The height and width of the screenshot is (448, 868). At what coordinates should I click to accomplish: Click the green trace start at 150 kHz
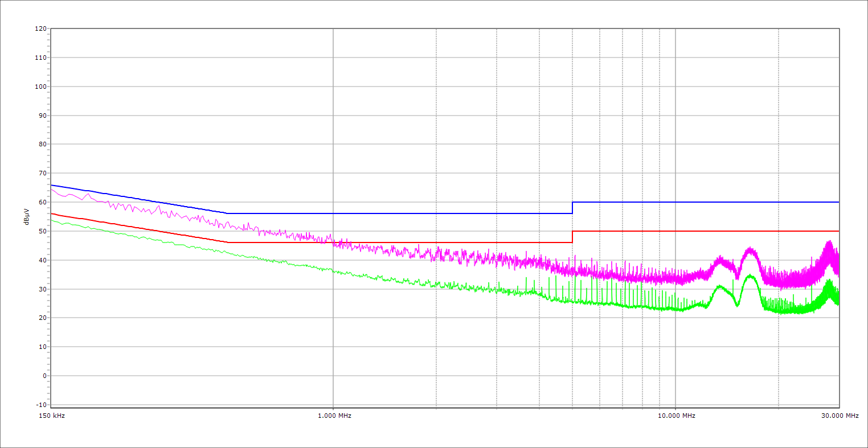pyautogui.click(x=52, y=220)
